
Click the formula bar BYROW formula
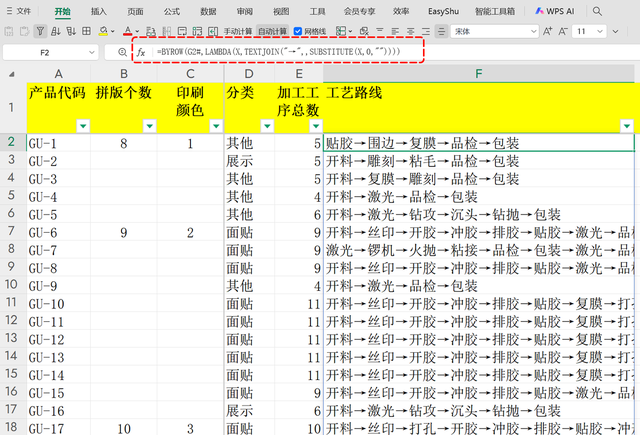click(278, 52)
